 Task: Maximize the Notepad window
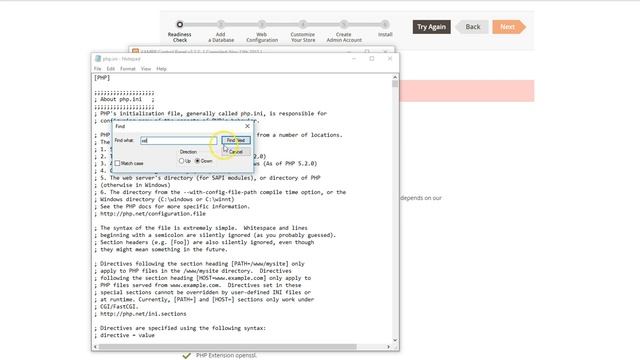click(372, 59)
